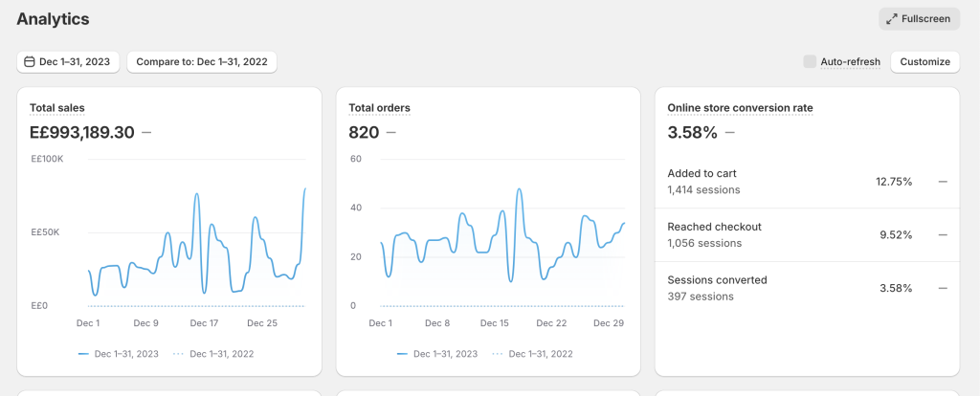980x396 pixels.
Task: Click the dash indicator beside Total sales amount
Action: click(146, 133)
